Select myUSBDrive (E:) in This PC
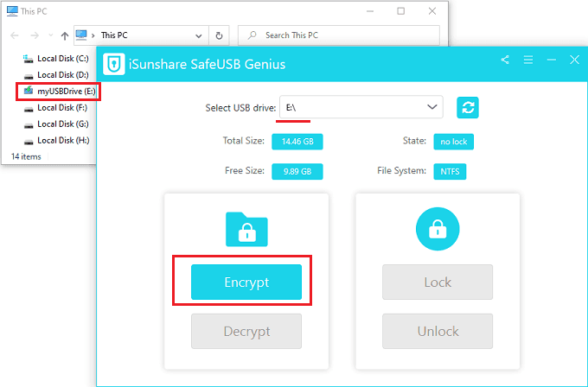This screenshot has width=588, height=387. point(59,91)
